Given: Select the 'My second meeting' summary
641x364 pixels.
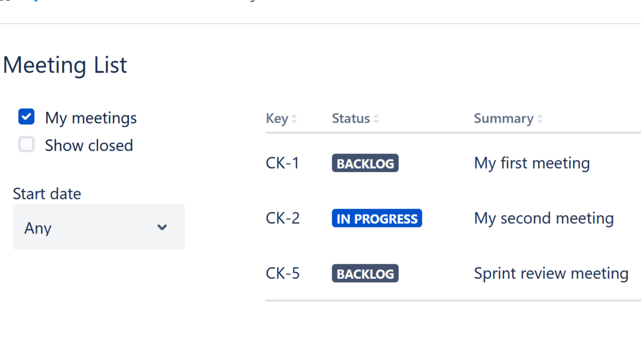Looking at the screenshot, I should [543, 218].
